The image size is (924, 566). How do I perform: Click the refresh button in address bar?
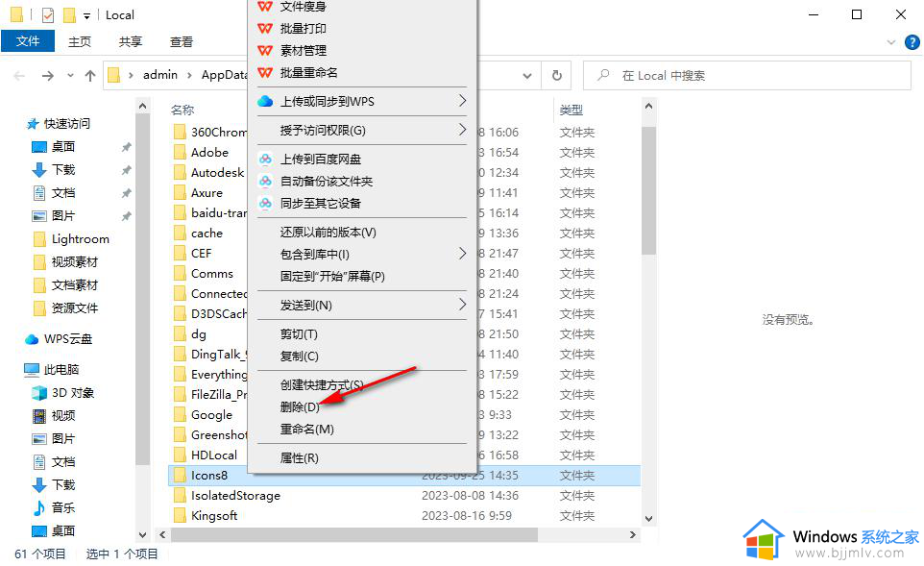click(556, 76)
